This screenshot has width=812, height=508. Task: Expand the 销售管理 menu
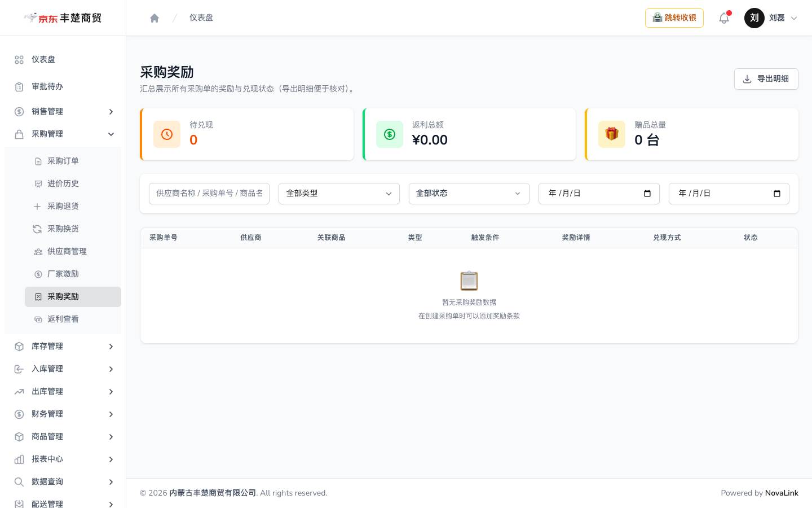pos(63,112)
